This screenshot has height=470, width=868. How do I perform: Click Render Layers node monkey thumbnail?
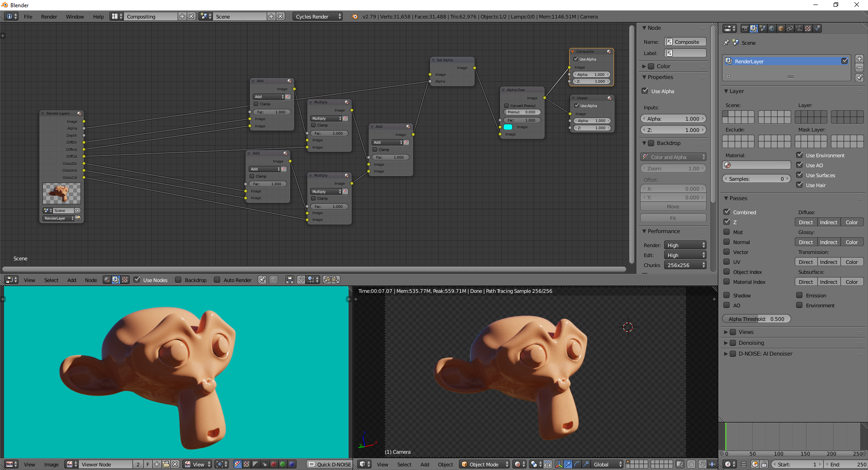point(62,193)
